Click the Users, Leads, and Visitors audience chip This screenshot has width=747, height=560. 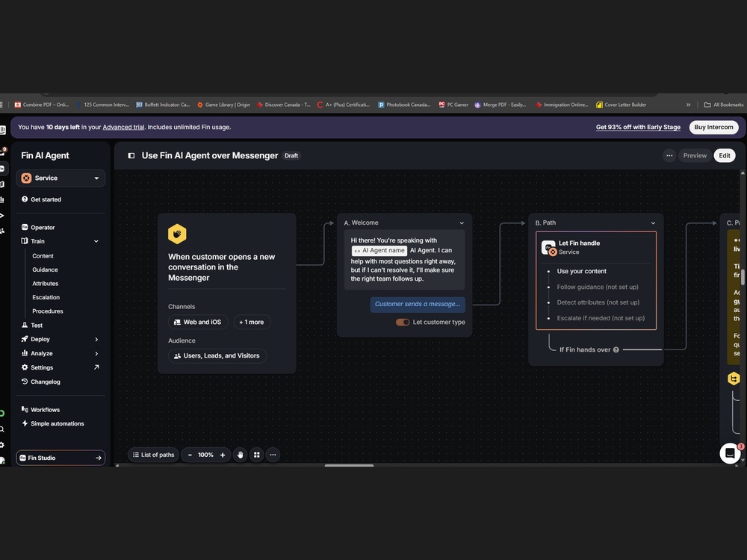tap(217, 355)
